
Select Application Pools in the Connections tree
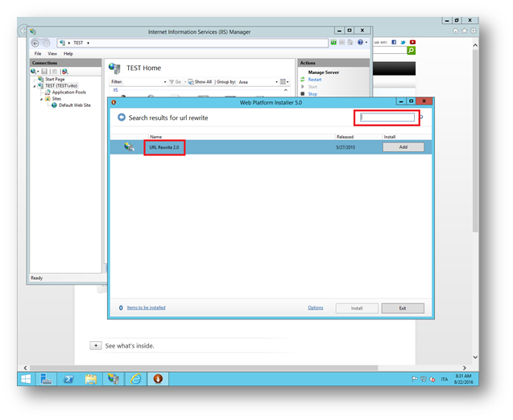(69, 93)
